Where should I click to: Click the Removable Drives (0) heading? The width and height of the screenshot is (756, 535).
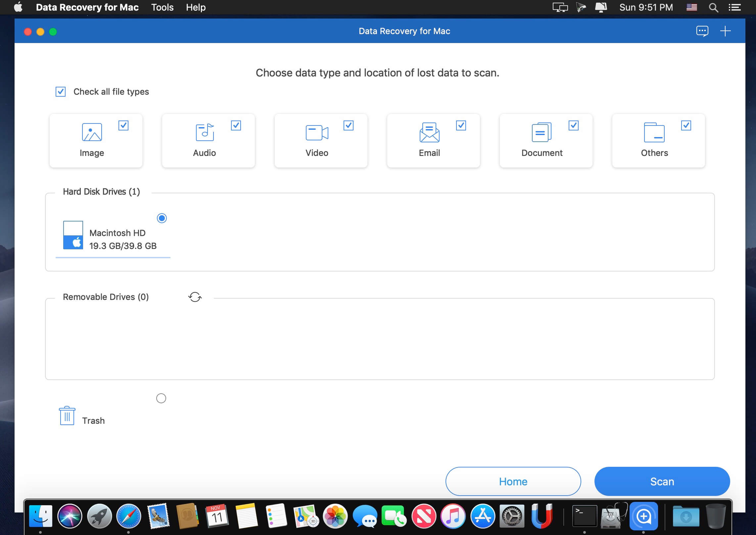coord(106,297)
